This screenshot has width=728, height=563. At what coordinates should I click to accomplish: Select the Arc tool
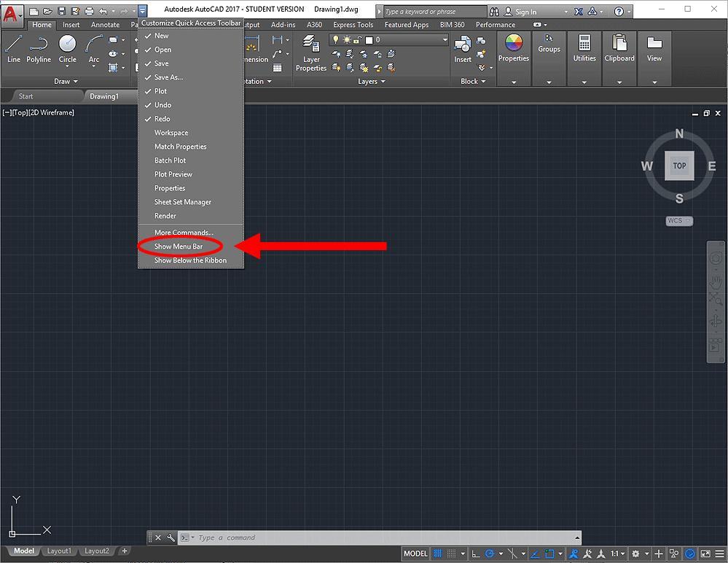[x=94, y=49]
